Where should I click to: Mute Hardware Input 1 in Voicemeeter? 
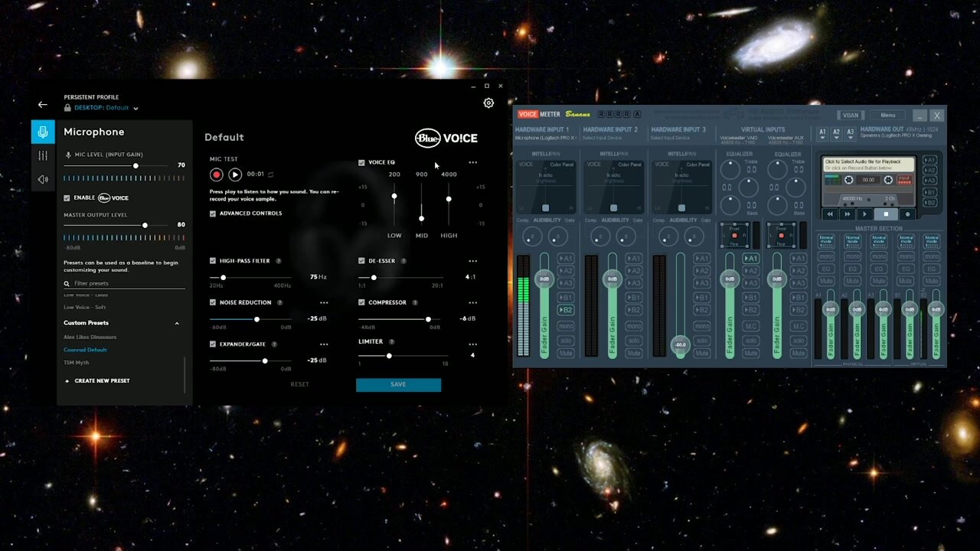pyautogui.click(x=567, y=353)
